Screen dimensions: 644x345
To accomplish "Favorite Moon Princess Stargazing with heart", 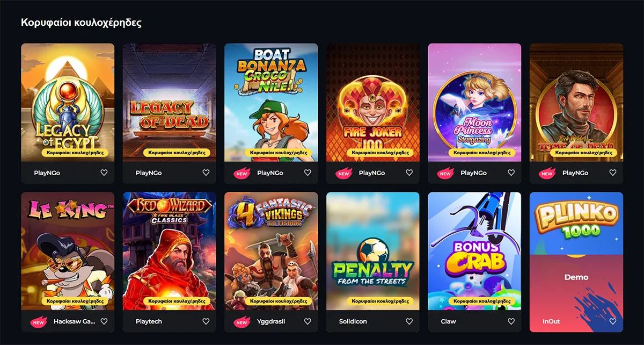I will [x=511, y=173].
